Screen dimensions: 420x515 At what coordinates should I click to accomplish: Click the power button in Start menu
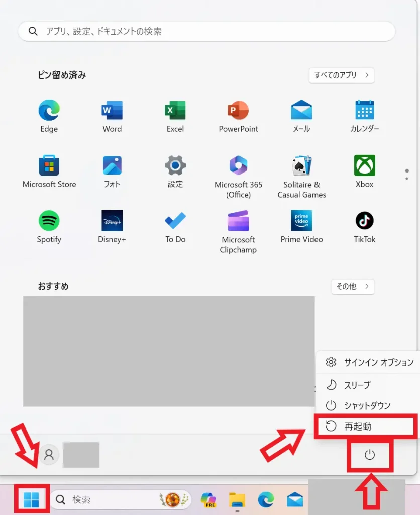[370, 455]
